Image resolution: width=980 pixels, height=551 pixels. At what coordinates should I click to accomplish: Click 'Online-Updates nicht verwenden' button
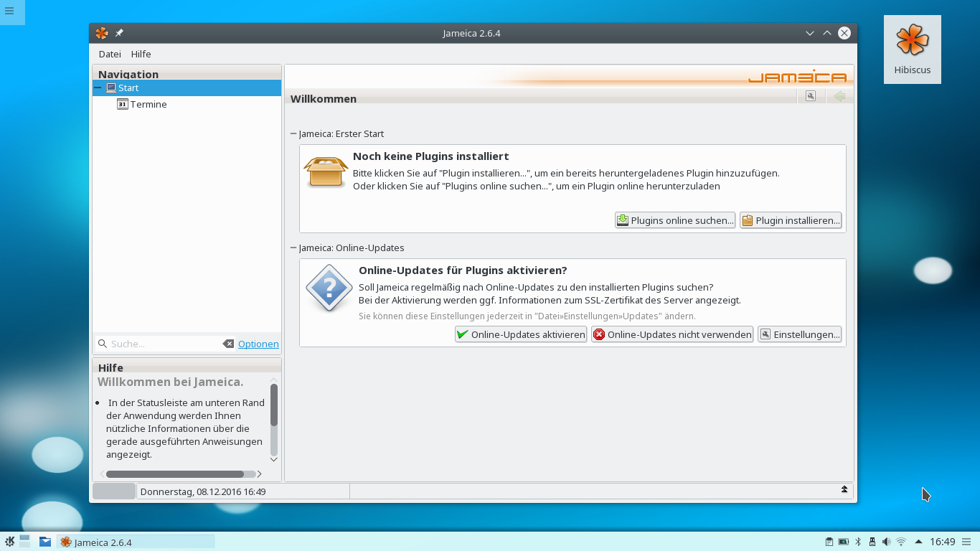[672, 334]
